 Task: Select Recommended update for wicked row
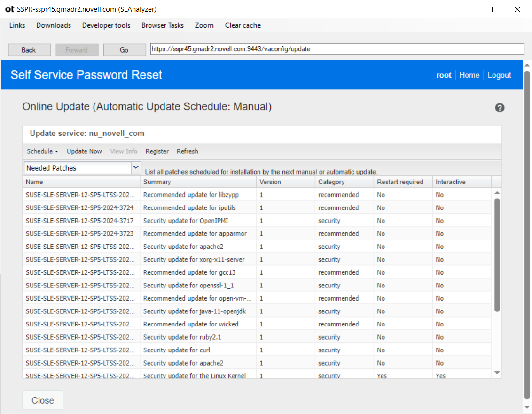click(257, 324)
